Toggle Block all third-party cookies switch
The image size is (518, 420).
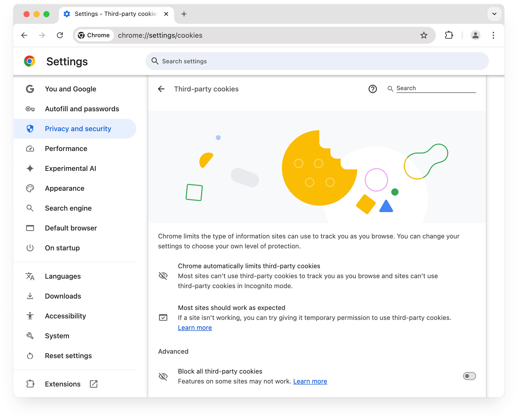pyautogui.click(x=470, y=376)
